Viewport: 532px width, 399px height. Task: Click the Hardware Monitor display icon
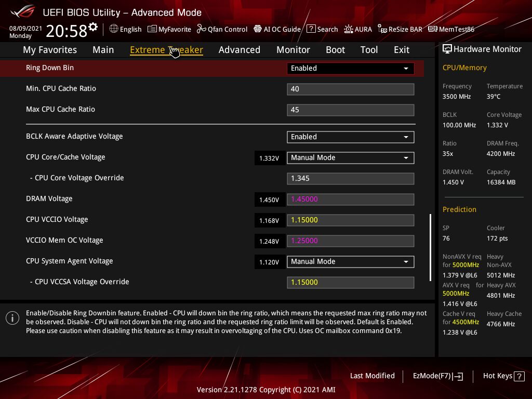447,49
